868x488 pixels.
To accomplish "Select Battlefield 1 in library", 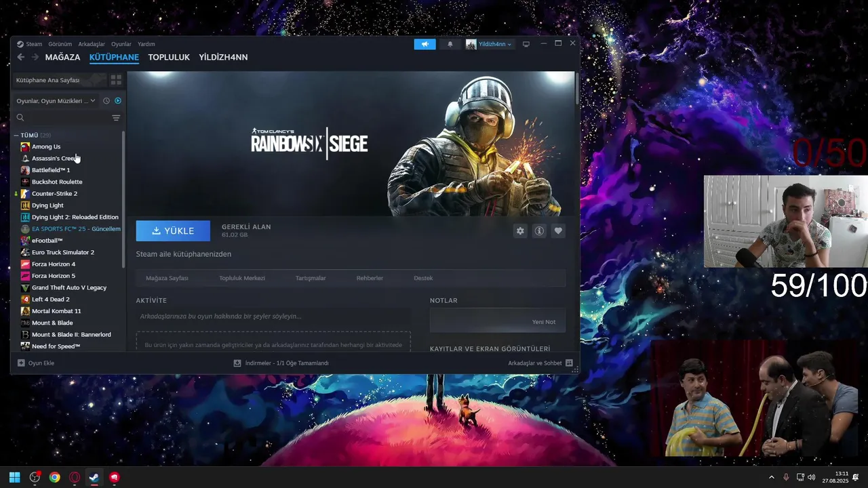I will pos(51,170).
